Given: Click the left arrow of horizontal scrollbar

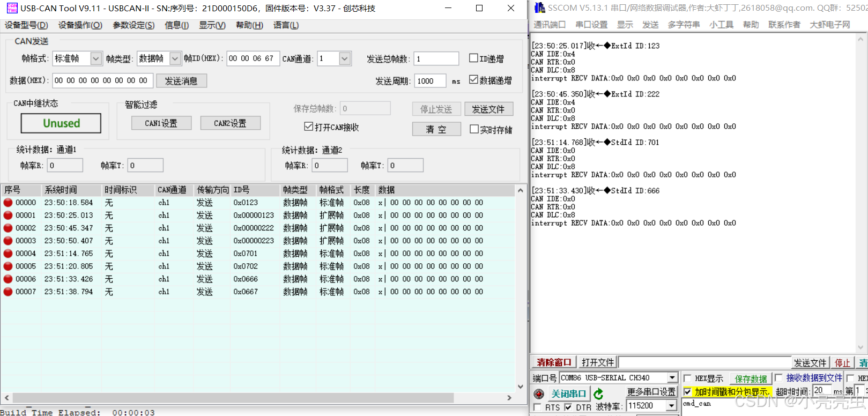Looking at the screenshot, I should pyautogui.click(x=6, y=398).
